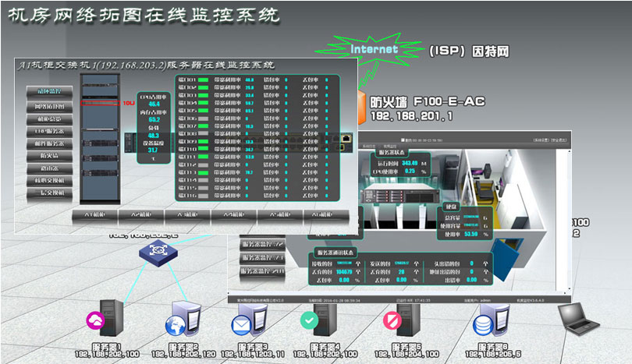
Task: Open 服务器监控 172 in the room window
Action: point(263,244)
